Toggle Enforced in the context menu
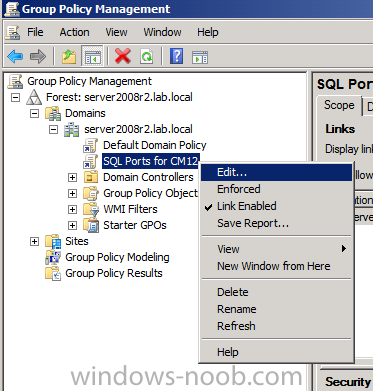Screen dimensions: 373x391 click(x=276, y=189)
